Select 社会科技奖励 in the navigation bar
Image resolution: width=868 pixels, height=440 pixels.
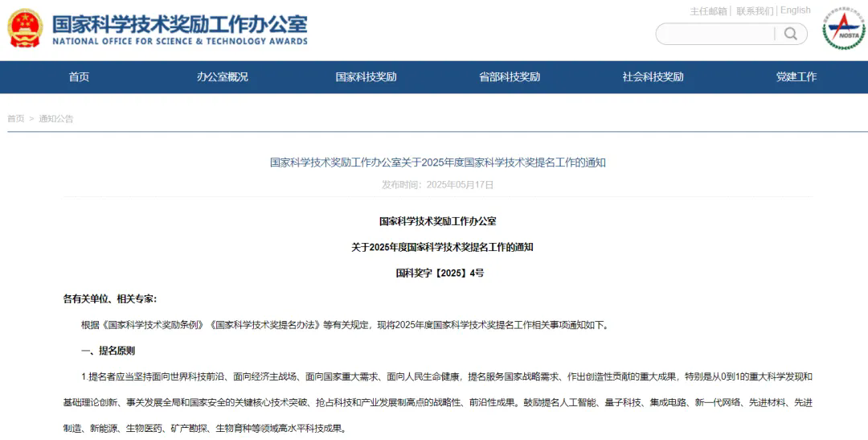pos(653,77)
